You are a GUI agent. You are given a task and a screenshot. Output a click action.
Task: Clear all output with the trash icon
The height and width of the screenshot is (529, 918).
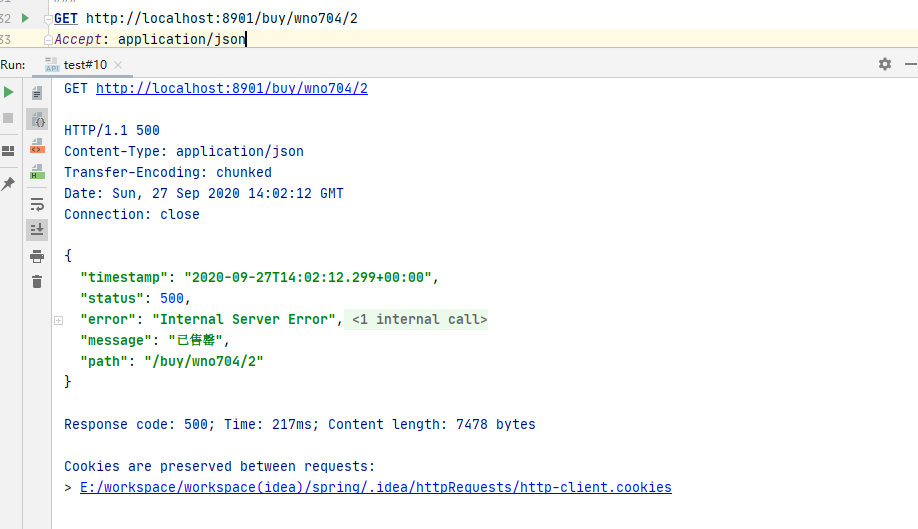coord(37,282)
